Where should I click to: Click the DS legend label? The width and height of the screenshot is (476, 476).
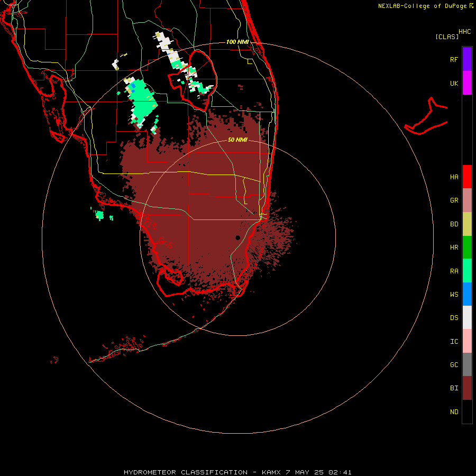[454, 318]
